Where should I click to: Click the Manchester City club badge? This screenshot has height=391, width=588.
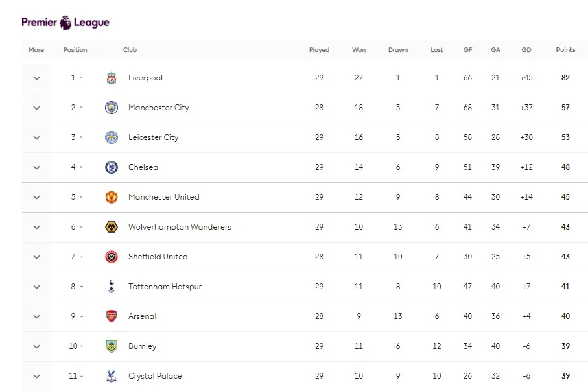[x=112, y=108]
